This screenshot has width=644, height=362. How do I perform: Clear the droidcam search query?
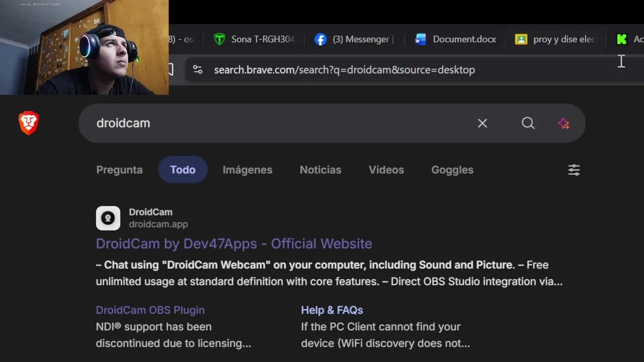click(x=482, y=123)
